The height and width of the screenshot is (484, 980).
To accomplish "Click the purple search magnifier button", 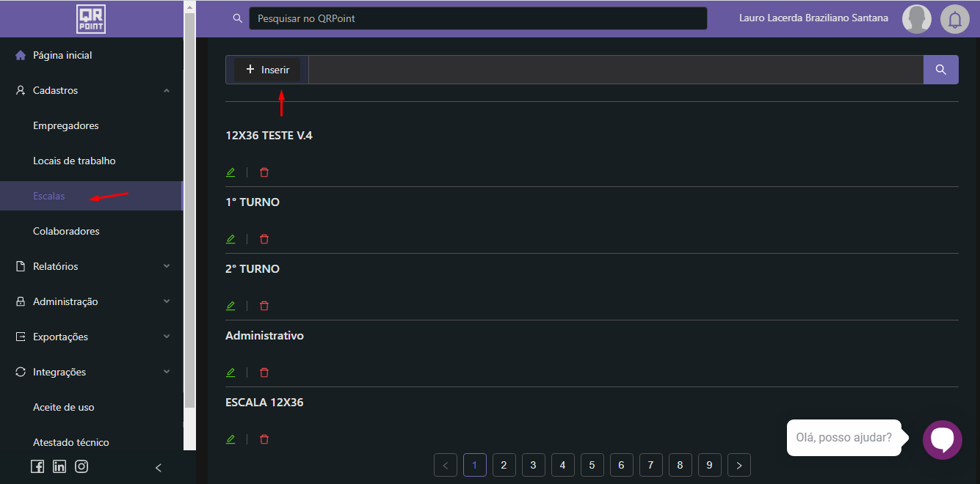I will point(940,70).
